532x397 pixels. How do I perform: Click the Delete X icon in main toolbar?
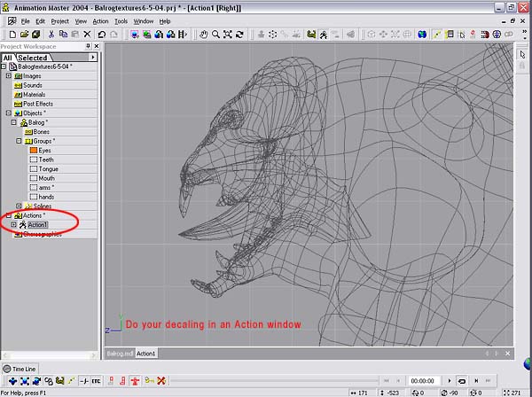pos(86,35)
